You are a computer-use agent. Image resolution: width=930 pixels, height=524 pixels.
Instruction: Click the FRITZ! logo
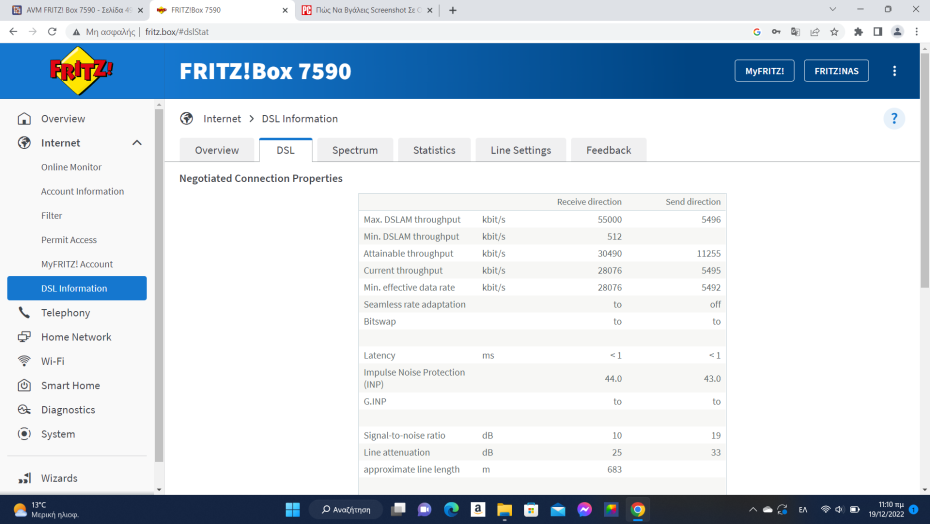click(x=81, y=71)
